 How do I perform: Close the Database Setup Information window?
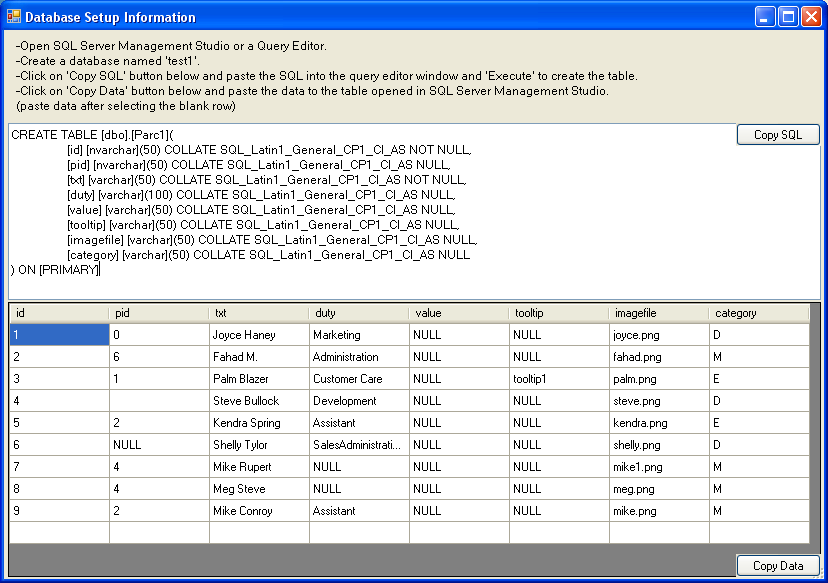[x=811, y=17]
